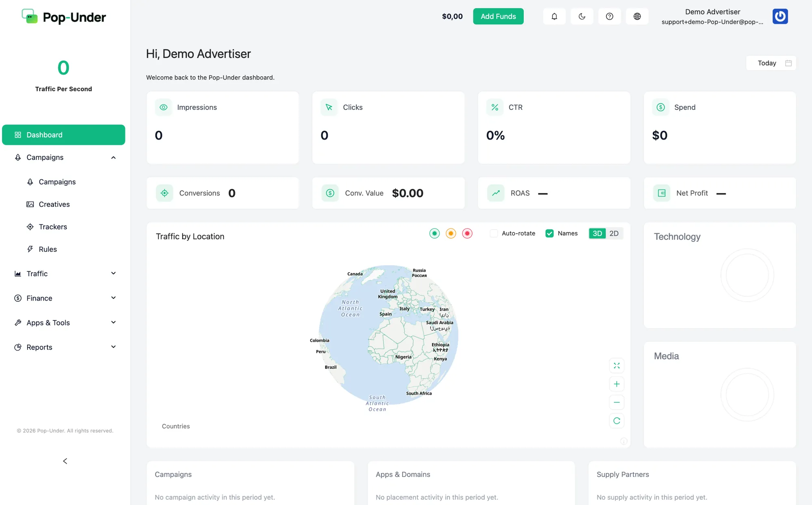Click the Net Profit wallet icon

[661, 193]
